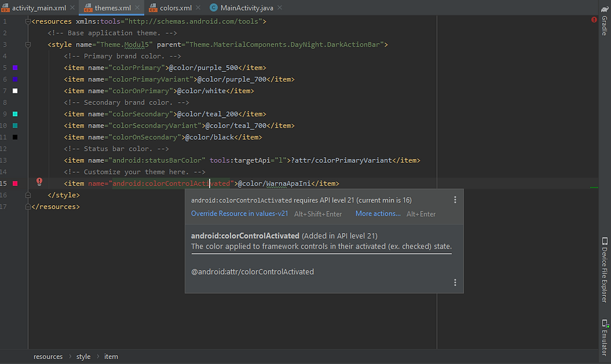The image size is (611, 364).
Task: Click the WarnaApaIni red color swatch
Action: 15,184
